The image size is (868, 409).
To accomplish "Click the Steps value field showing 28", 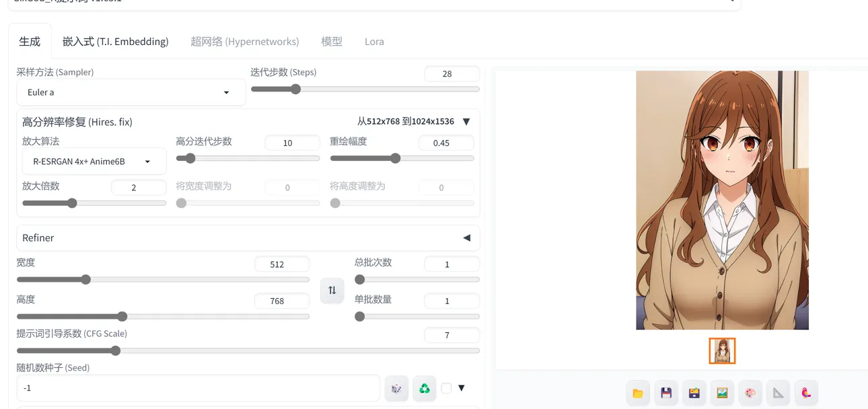I will coord(452,74).
